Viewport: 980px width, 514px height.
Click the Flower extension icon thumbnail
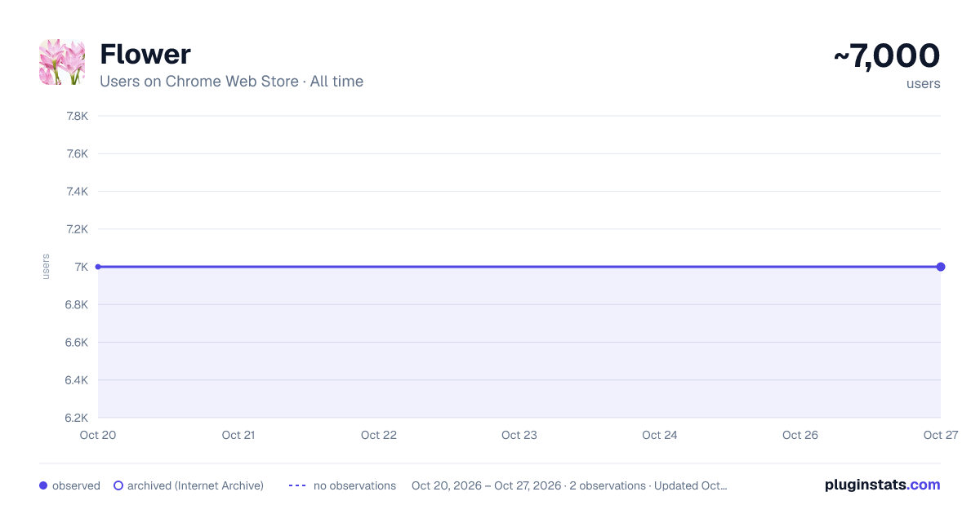click(x=62, y=62)
